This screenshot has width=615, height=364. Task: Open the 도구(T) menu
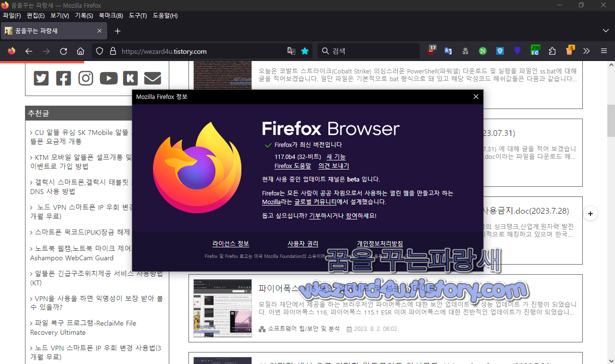pos(138,16)
